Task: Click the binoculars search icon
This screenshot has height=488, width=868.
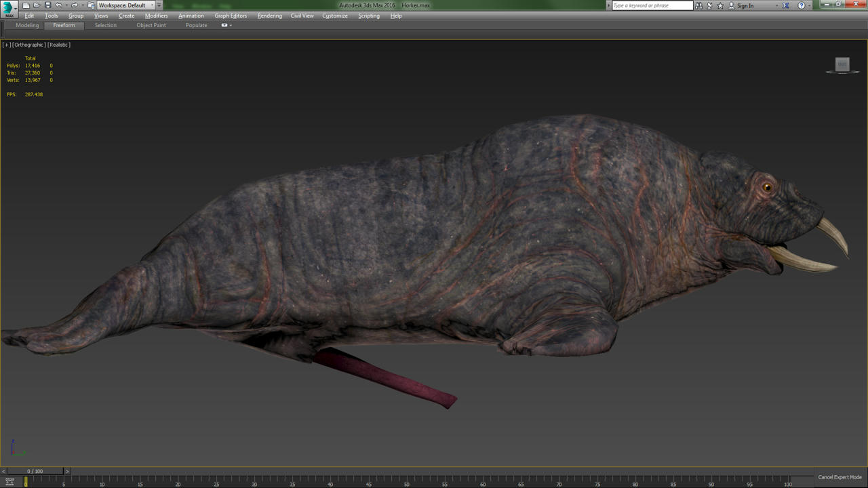Action: [698, 5]
